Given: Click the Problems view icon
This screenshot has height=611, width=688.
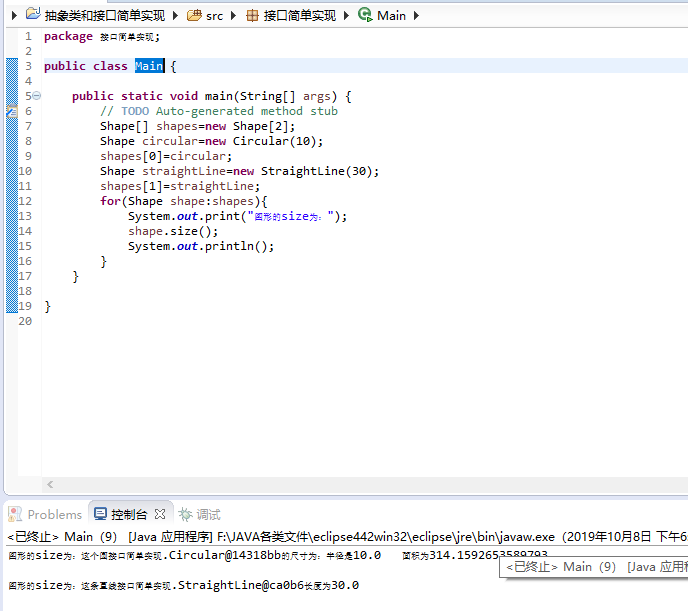Looking at the screenshot, I should [x=15, y=514].
